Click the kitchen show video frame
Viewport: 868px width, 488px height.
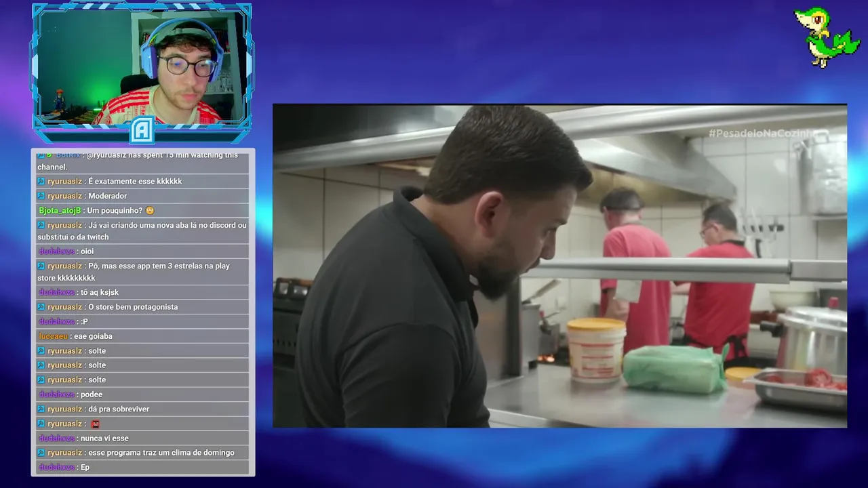pos(559,266)
